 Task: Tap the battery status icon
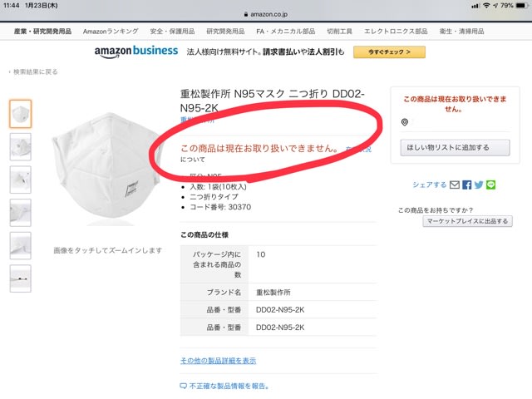[521, 6]
